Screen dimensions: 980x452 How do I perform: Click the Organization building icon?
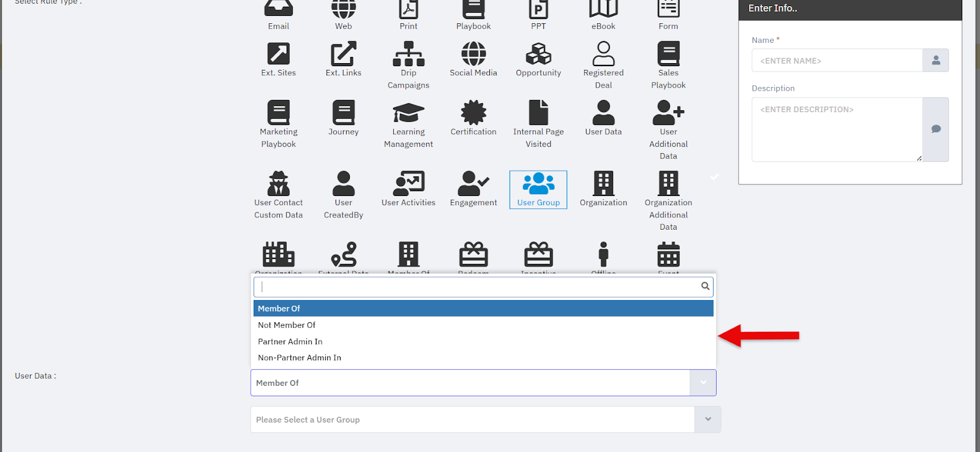603,184
